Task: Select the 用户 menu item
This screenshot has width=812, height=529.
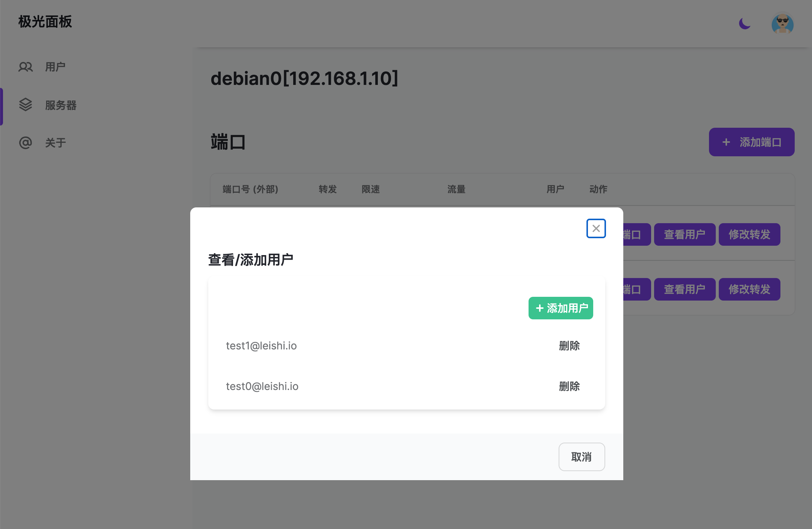Action: tap(55, 67)
